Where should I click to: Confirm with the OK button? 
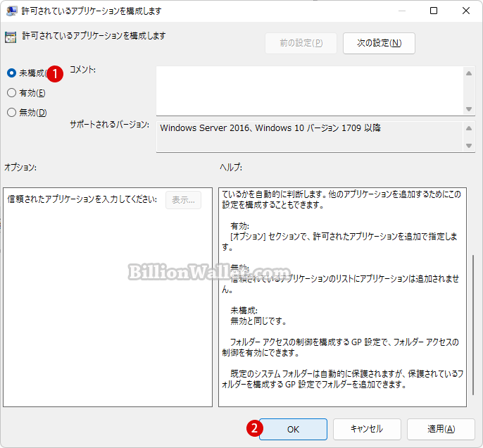(x=293, y=429)
